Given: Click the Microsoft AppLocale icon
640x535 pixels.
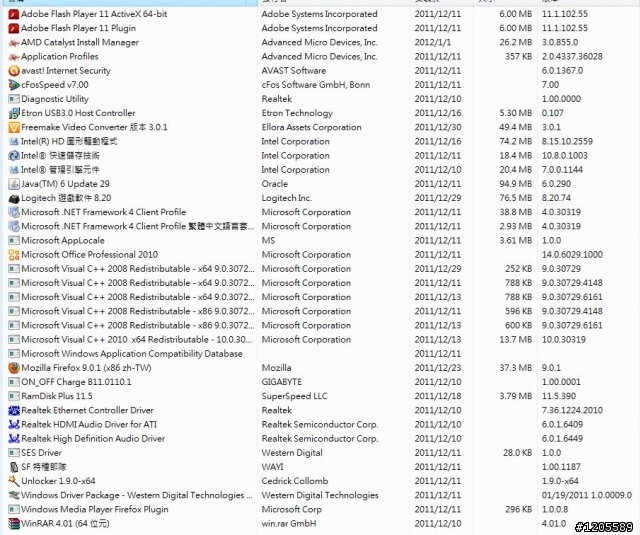Looking at the screenshot, I should (x=14, y=241).
